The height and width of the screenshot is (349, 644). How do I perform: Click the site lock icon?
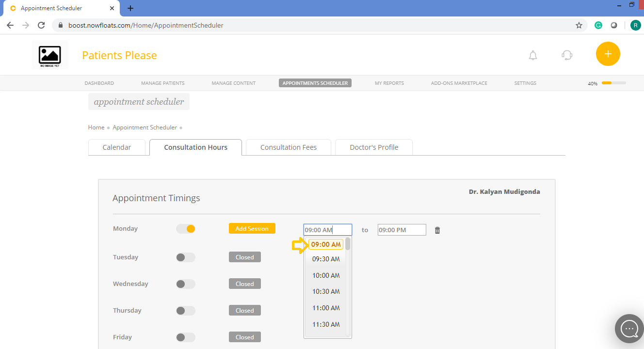[61, 25]
